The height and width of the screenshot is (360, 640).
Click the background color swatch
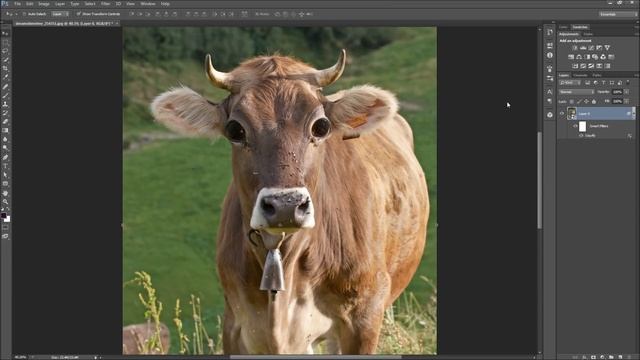tap(8, 220)
